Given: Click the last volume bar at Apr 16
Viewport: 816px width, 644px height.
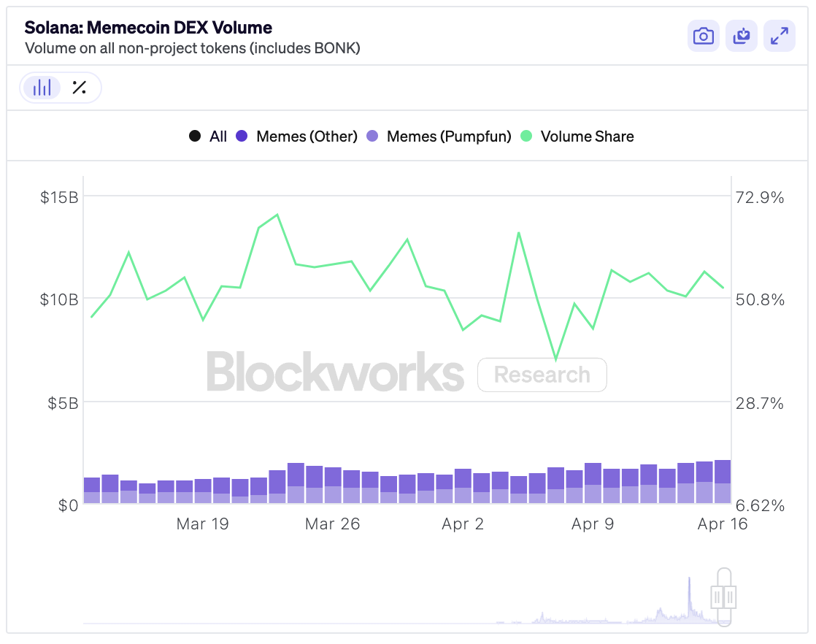Looking at the screenshot, I should coord(723,482).
